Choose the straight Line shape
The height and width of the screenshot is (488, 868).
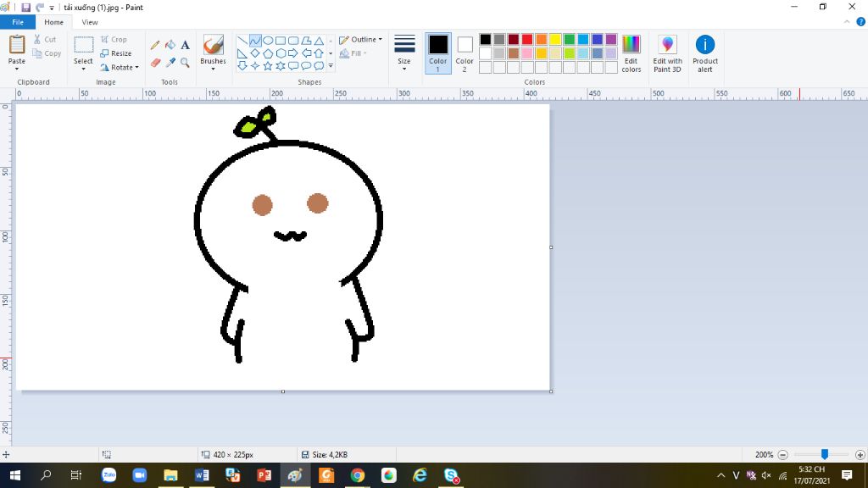tap(242, 41)
